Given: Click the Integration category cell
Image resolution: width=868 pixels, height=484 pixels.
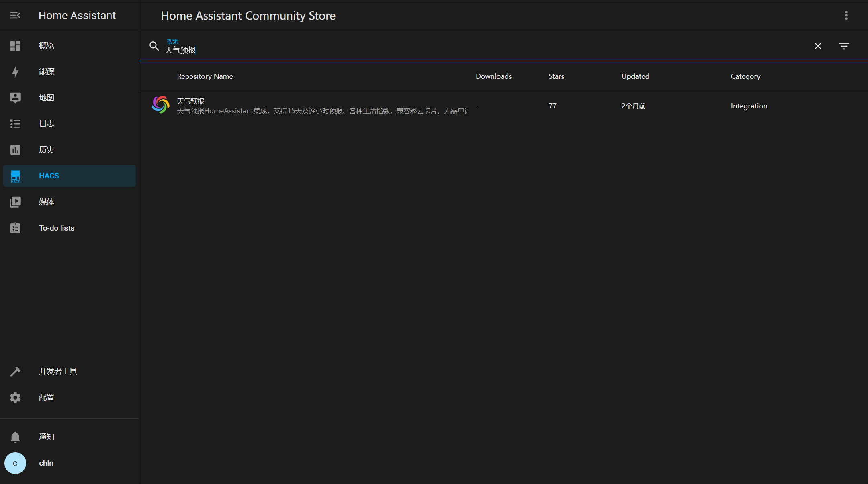Looking at the screenshot, I should (x=749, y=106).
